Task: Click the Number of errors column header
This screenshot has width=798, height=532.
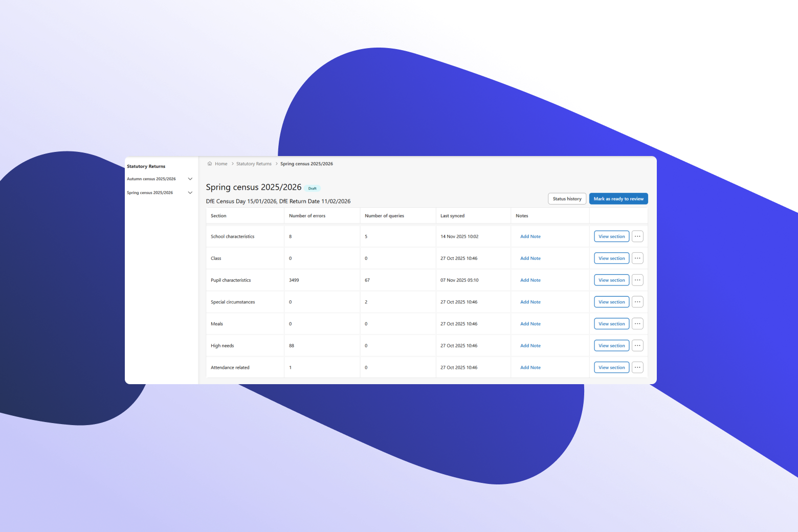Action: point(307,216)
